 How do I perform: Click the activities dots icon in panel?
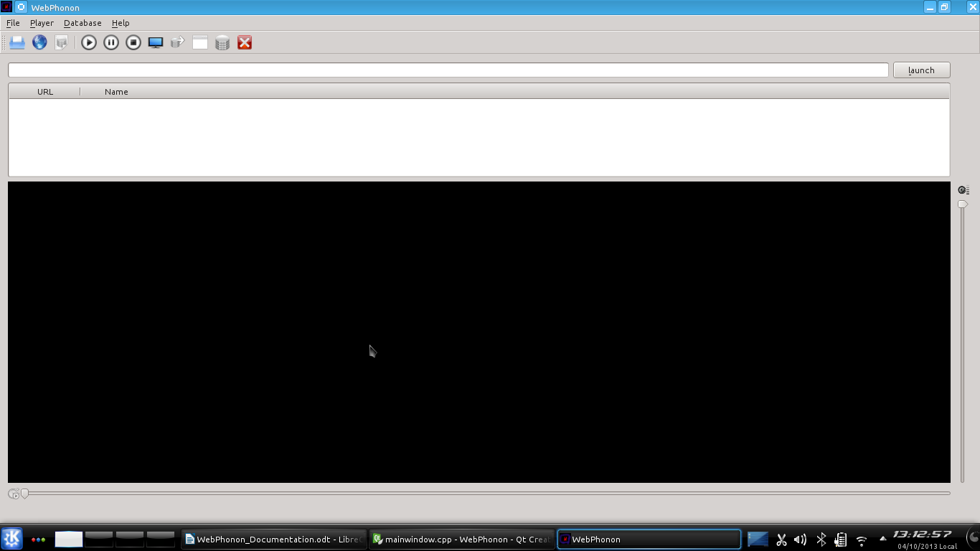[x=39, y=540]
